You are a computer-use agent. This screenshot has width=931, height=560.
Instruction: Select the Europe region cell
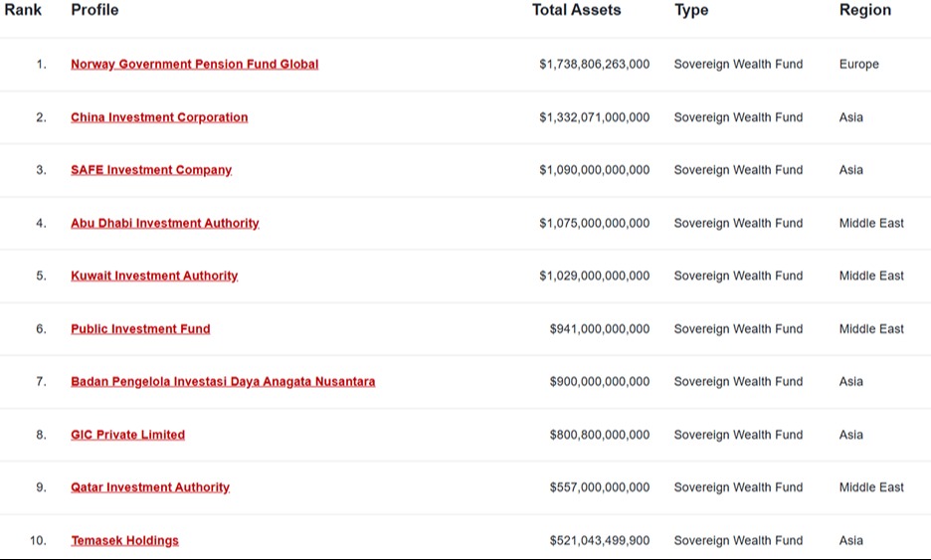click(858, 64)
